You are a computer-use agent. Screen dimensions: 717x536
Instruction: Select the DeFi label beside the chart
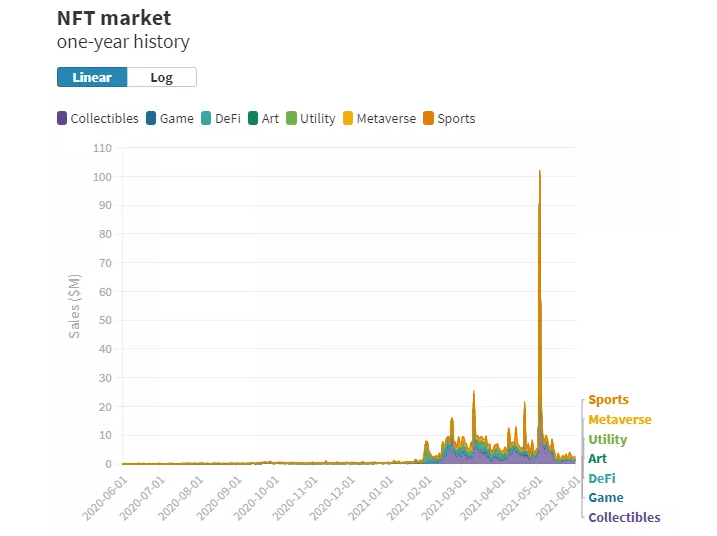(601, 478)
